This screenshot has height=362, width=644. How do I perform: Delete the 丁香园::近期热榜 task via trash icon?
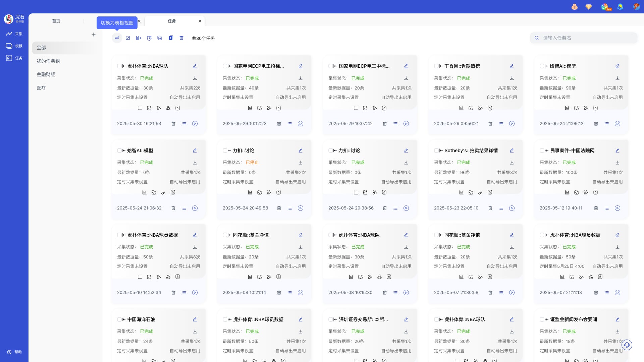490,124
